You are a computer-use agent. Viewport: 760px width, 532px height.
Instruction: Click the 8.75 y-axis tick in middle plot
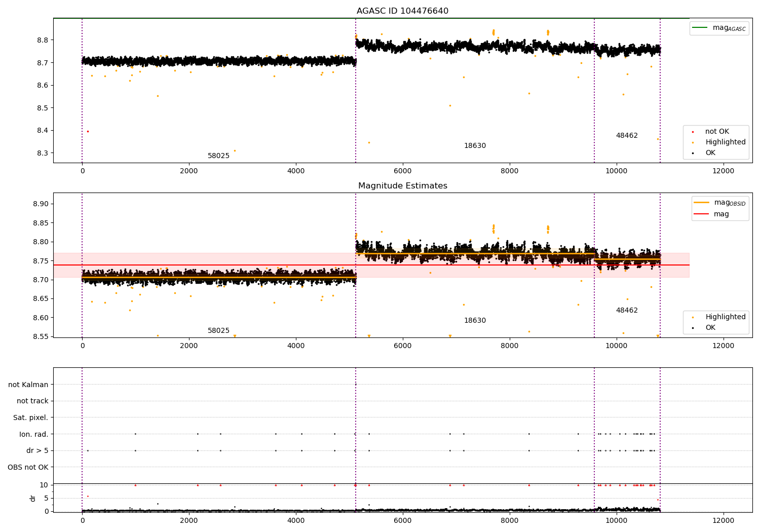[x=41, y=261]
